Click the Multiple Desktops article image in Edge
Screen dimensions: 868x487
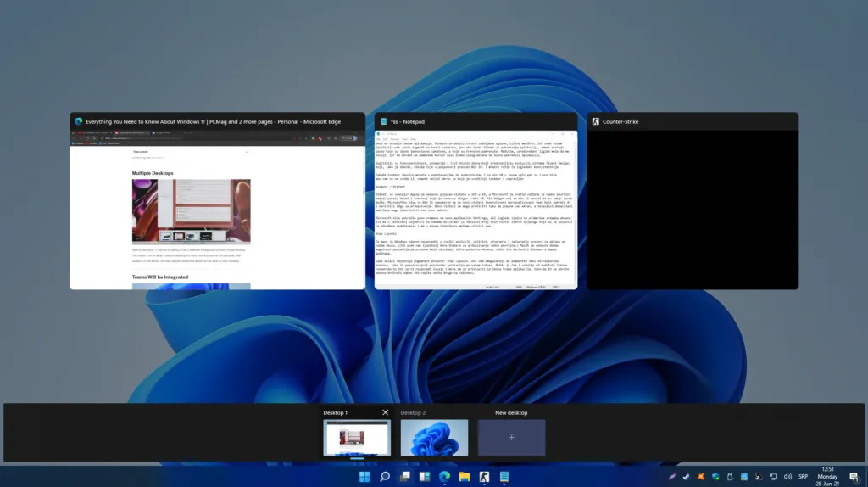[x=191, y=211]
